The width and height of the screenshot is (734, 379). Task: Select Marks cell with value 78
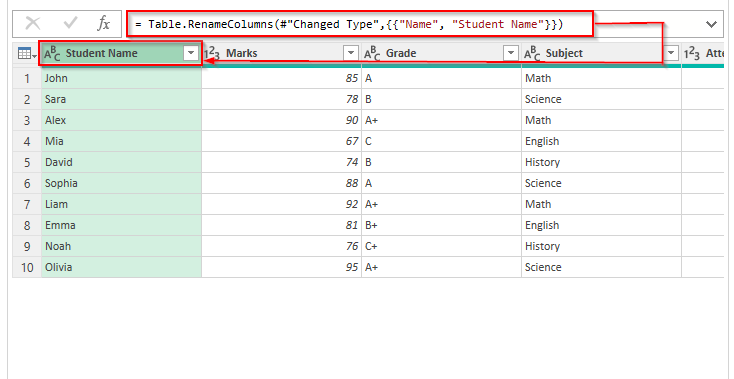tap(281, 99)
